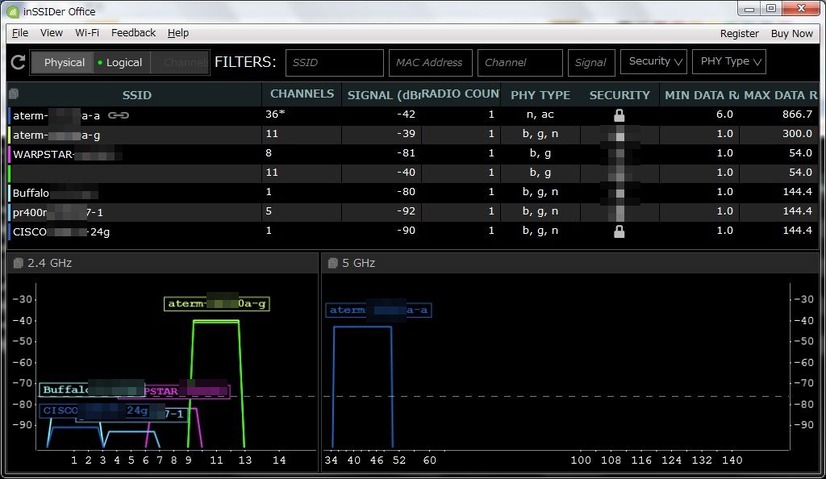Image resolution: width=826 pixels, height=479 pixels.
Task: Sort by SIGNAL column header
Action: click(381, 95)
